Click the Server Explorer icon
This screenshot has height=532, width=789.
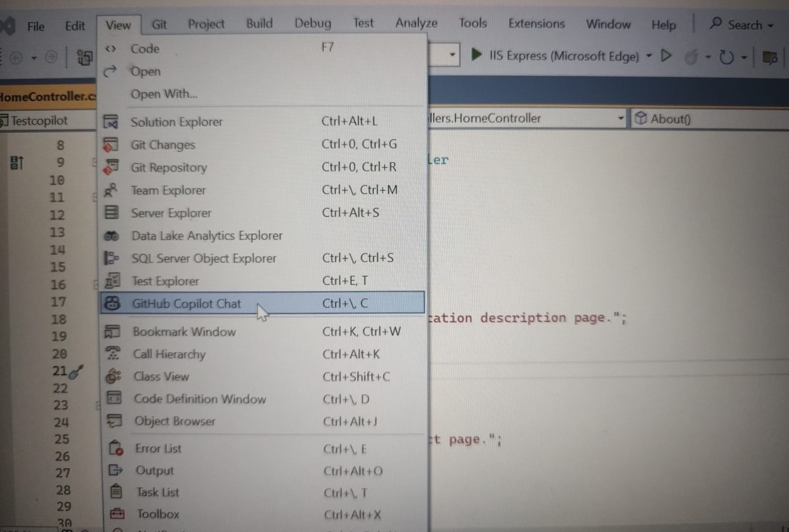[x=111, y=213]
